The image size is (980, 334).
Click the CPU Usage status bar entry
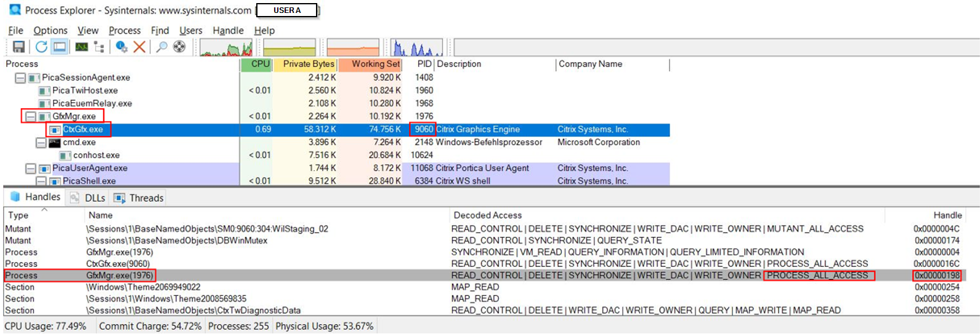click(x=46, y=326)
